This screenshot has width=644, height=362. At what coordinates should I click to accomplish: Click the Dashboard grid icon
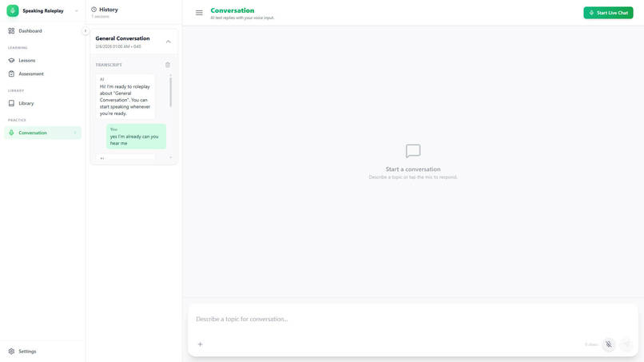pyautogui.click(x=11, y=31)
